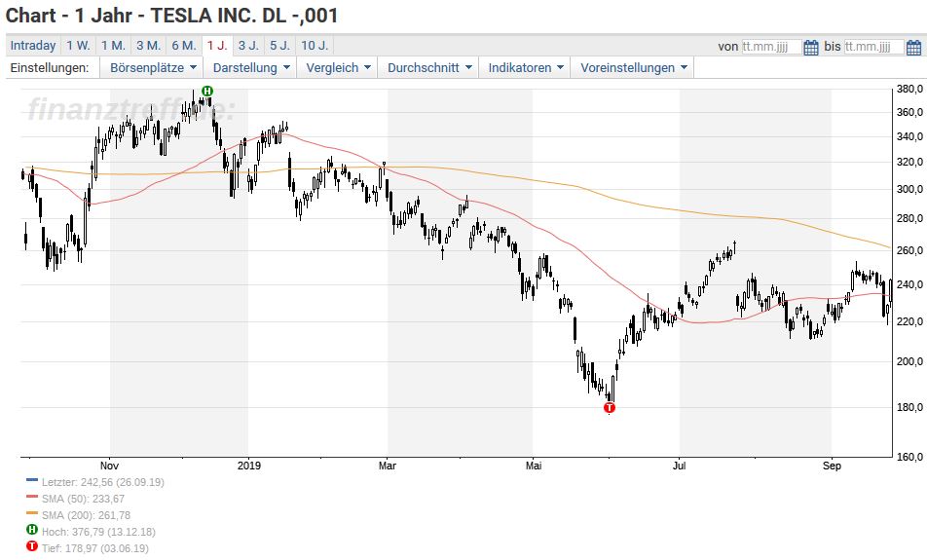
Task: Click the '260,0' y-axis value
Action: [x=909, y=250]
